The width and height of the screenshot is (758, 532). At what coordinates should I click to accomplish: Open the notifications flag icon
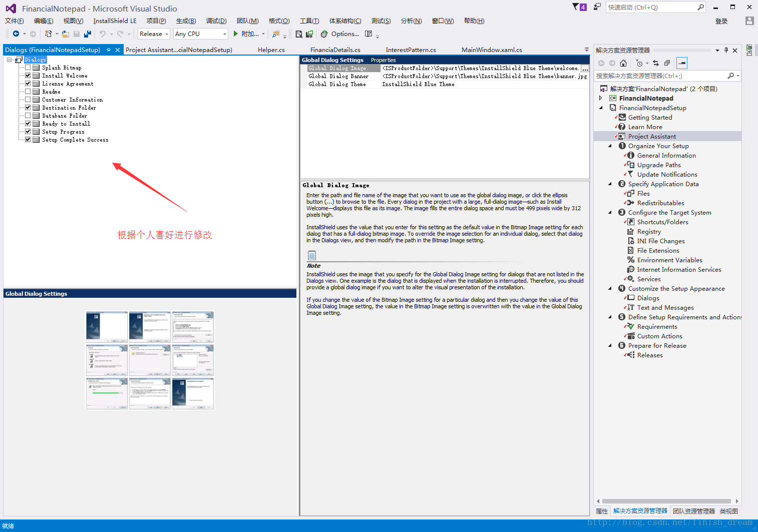click(579, 7)
